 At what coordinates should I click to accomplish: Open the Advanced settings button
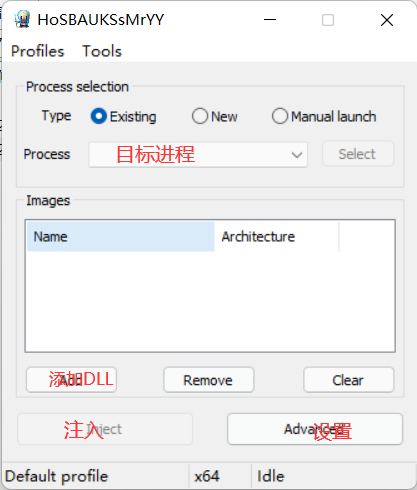click(315, 429)
